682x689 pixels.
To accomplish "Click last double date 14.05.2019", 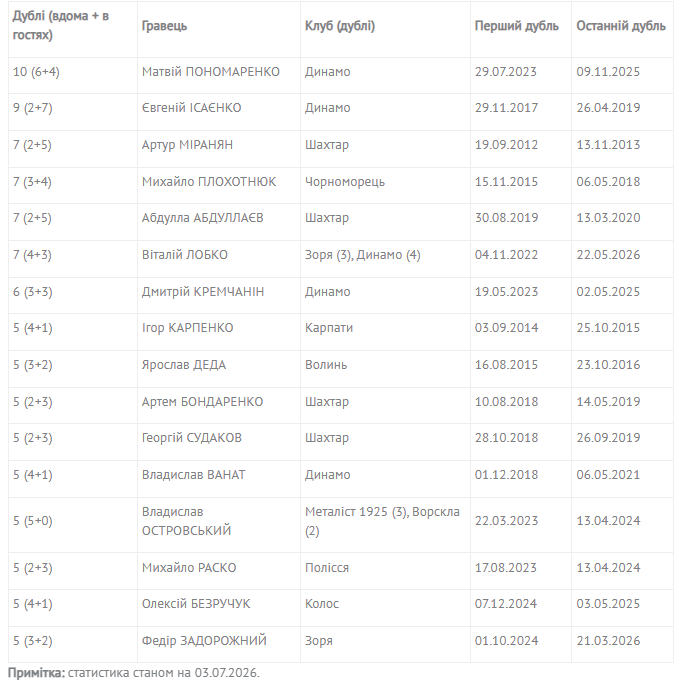I will 608,402.
